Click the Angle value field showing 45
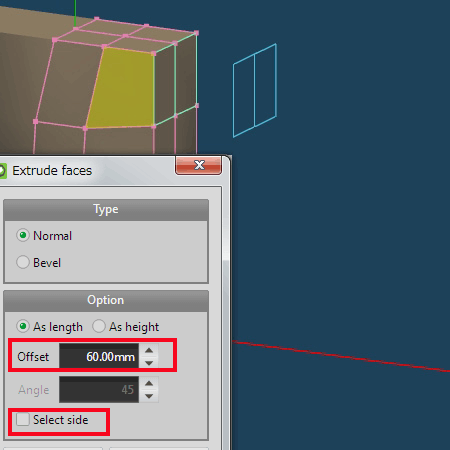The width and height of the screenshot is (450, 450). [x=99, y=390]
